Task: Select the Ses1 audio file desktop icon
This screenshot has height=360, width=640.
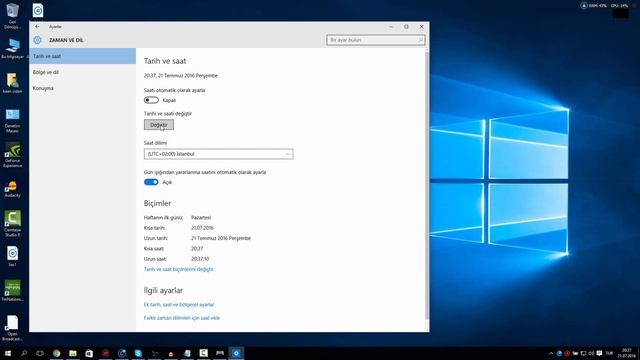Action: click(x=12, y=256)
